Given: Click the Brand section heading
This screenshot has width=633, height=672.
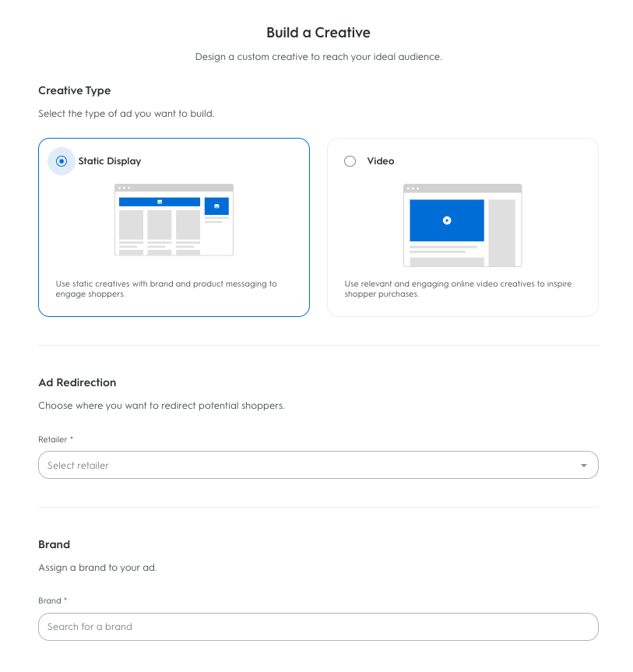Looking at the screenshot, I should pos(54,544).
